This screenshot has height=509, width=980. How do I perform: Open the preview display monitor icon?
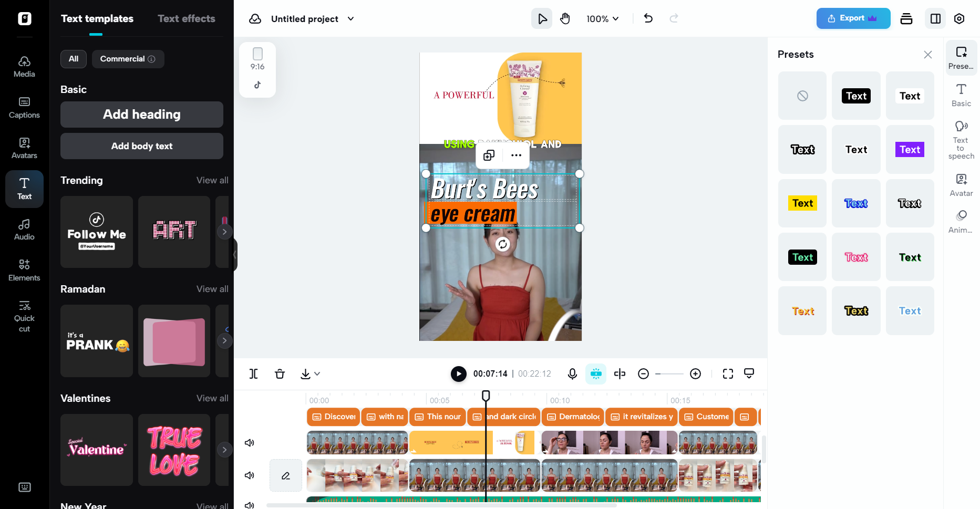pyautogui.click(x=749, y=374)
